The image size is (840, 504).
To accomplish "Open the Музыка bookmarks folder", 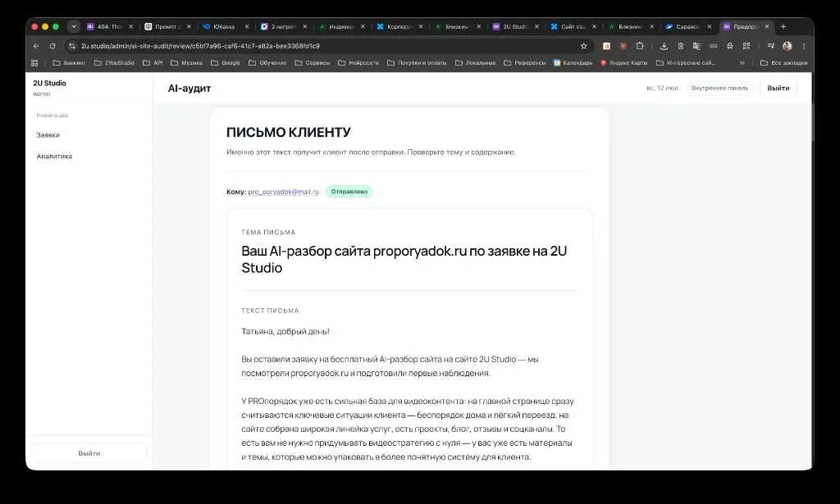I will (x=186, y=62).
